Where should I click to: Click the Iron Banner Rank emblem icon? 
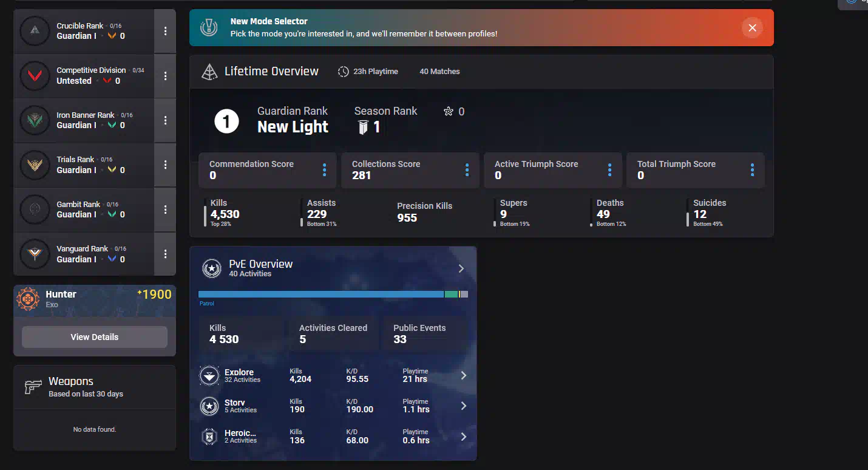click(35, 120)
